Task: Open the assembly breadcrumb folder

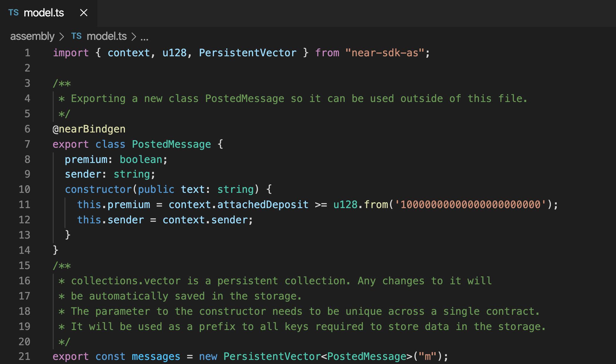Action: (x=32, y=36)
